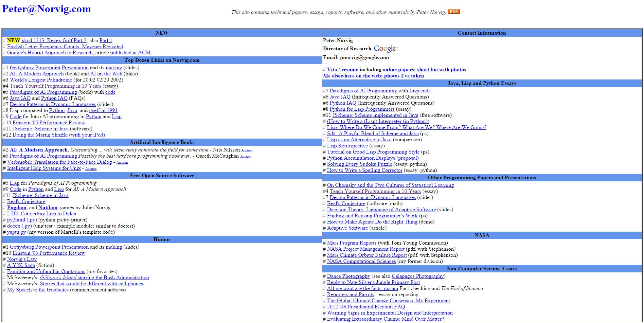Click the Google logo image
The image size is (644, 323).
(x=385, y=49)
